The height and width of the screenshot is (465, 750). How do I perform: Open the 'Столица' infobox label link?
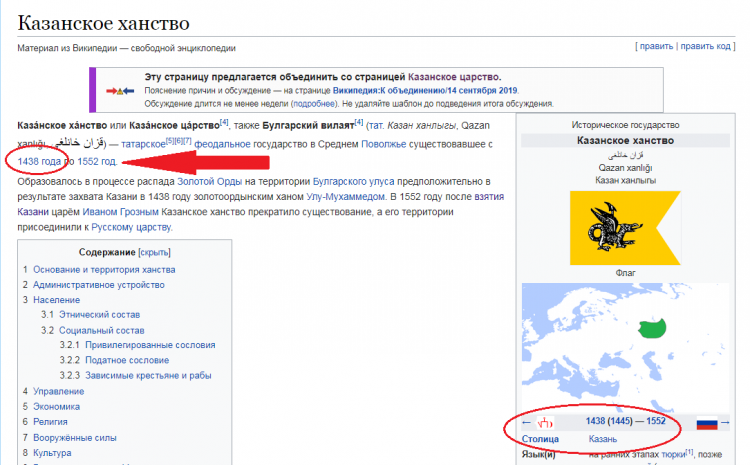tap(540, 439)
